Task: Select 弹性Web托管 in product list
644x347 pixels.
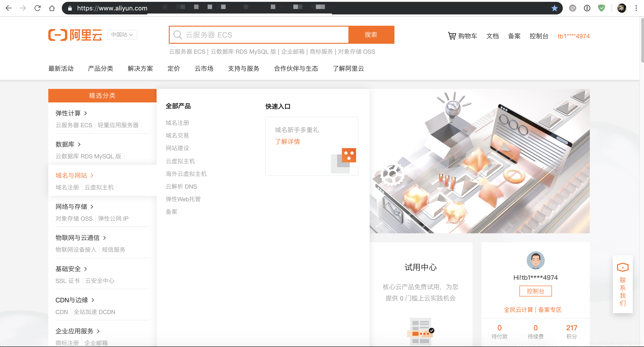Action: [183, 199]
